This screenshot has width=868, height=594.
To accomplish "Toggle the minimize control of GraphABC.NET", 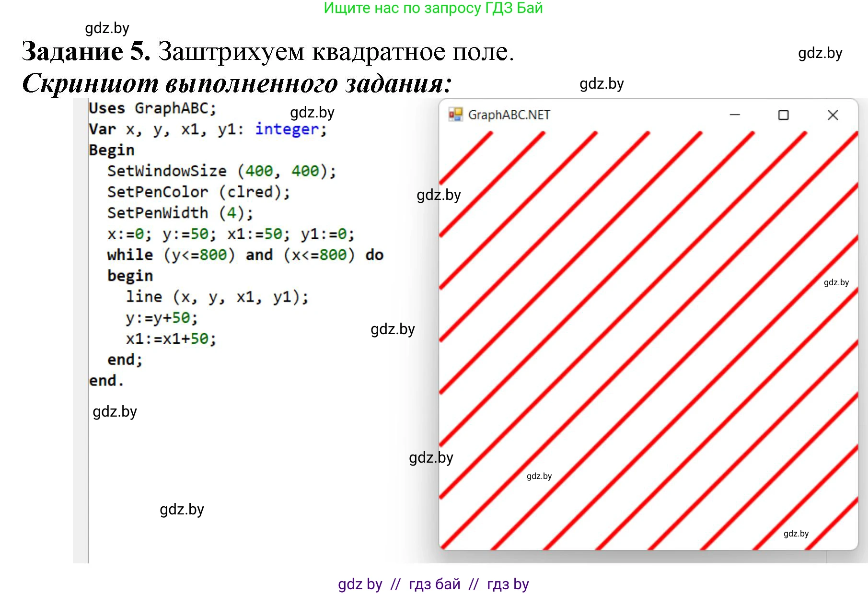I will pos(734,115).
